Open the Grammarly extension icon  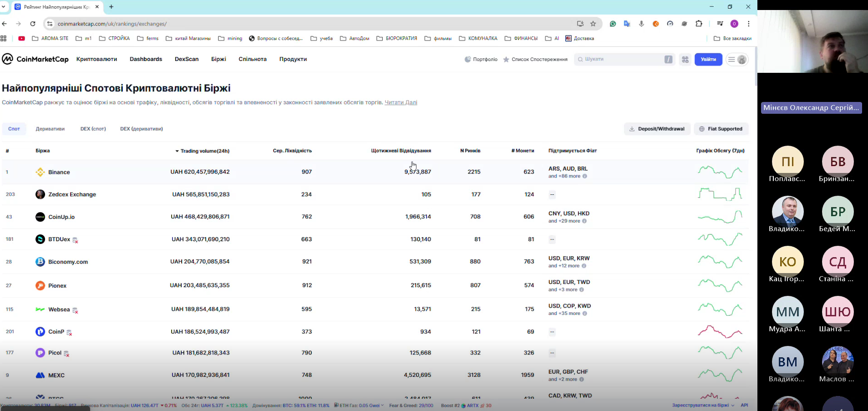click(x=613, y=24)
